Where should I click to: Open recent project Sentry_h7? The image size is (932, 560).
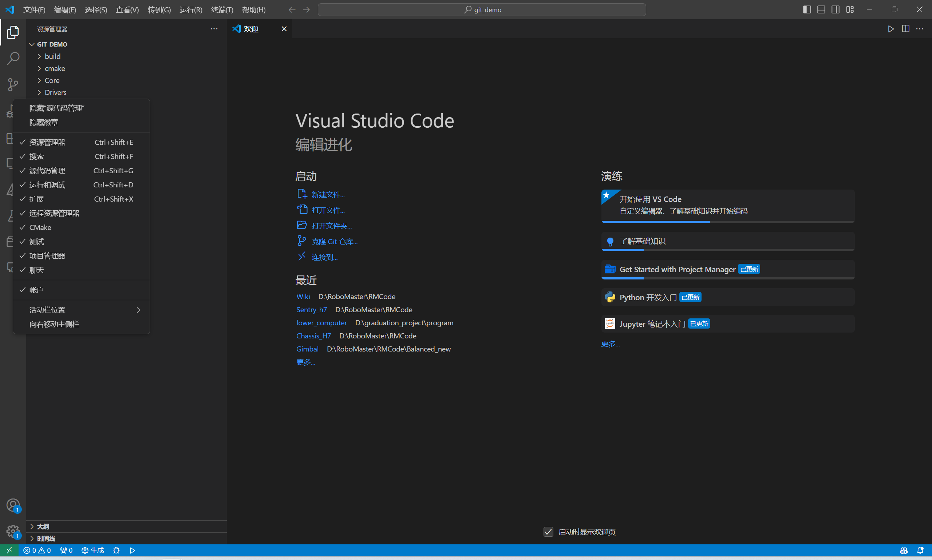[x=311, y=310]
